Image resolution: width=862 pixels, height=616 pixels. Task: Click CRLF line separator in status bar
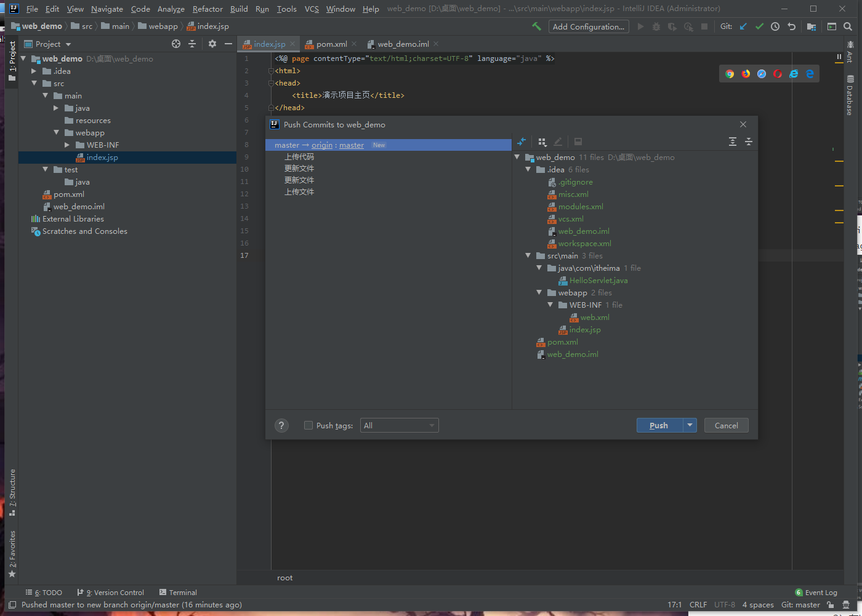[x=698, y=605]
